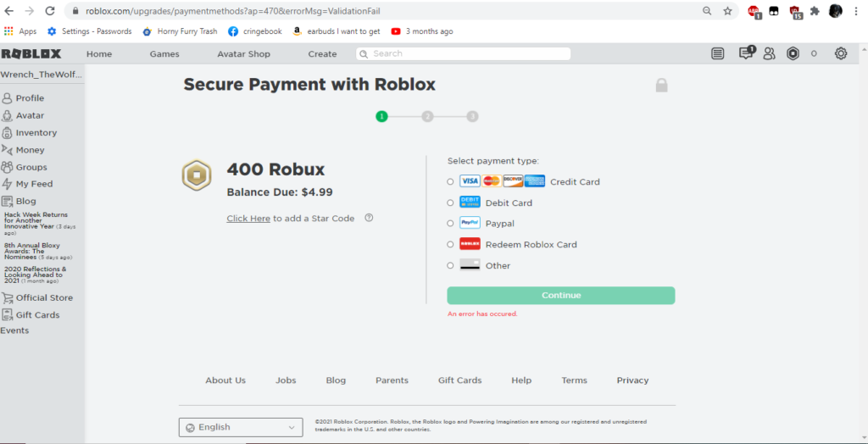Select Credit Card payment type

tap(450, 181)
